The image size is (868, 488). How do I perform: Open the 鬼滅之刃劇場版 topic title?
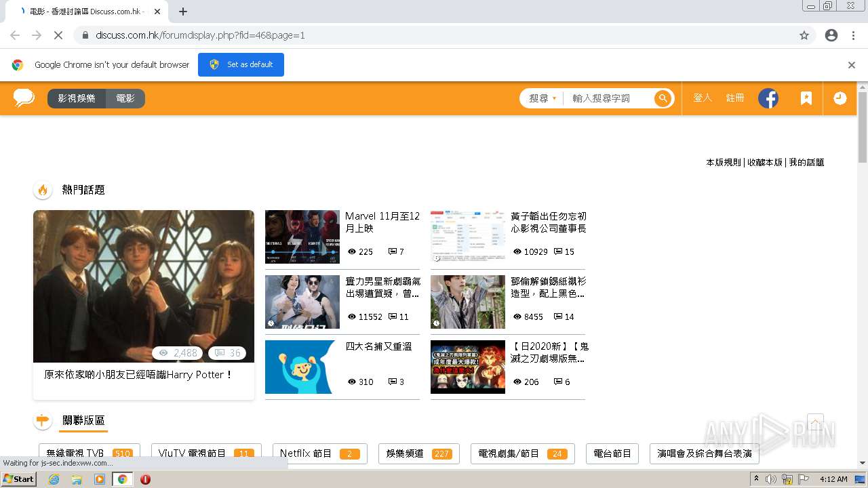[549, 352]
